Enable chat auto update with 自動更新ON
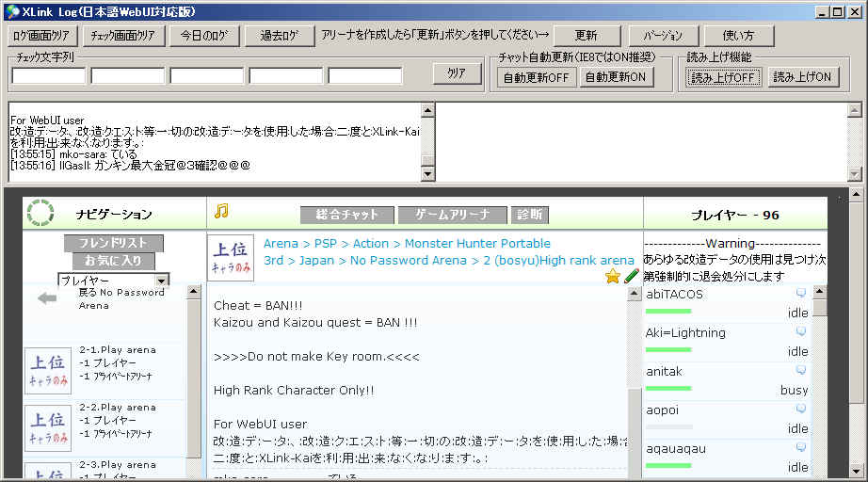Viewport: 868px width, 482px height. (x=615, y=77)
